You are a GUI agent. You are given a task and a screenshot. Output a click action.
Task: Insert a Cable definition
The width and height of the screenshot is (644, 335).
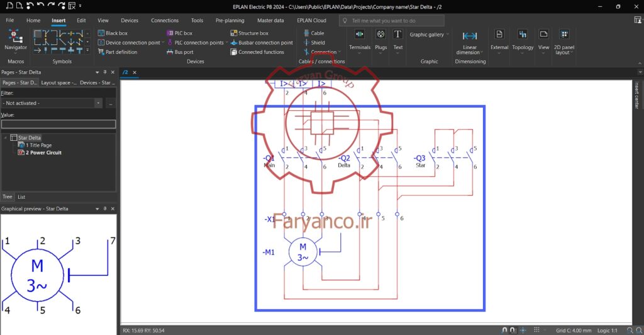(314, 33)
